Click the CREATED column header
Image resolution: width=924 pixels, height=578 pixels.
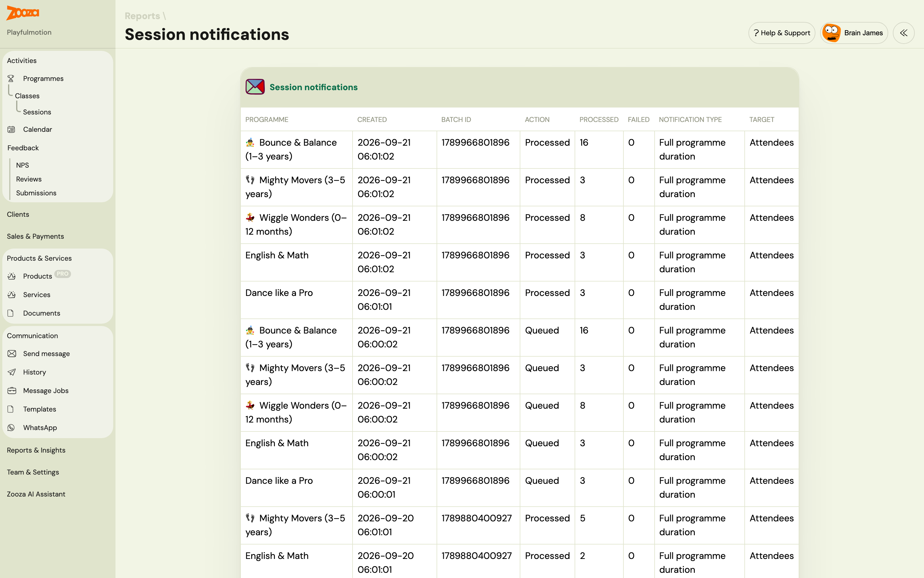(372, 119)
